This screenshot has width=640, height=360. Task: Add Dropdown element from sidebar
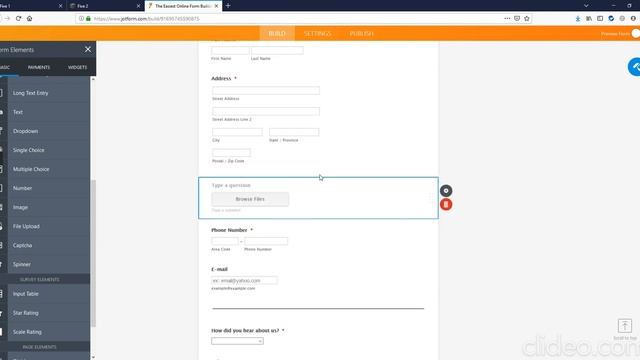tap(45, 131)
